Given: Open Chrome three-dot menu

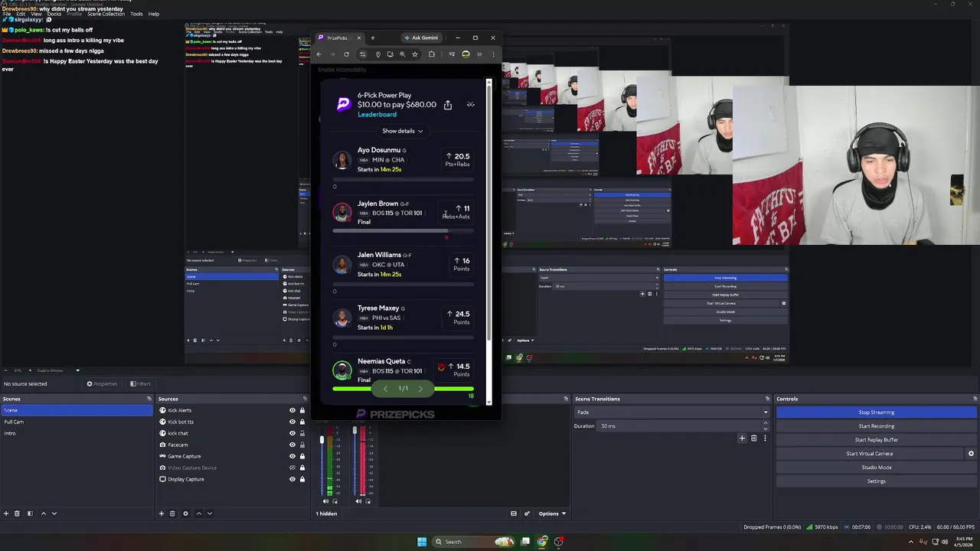Looking at the screenshot, I should [x=493, y=54].
